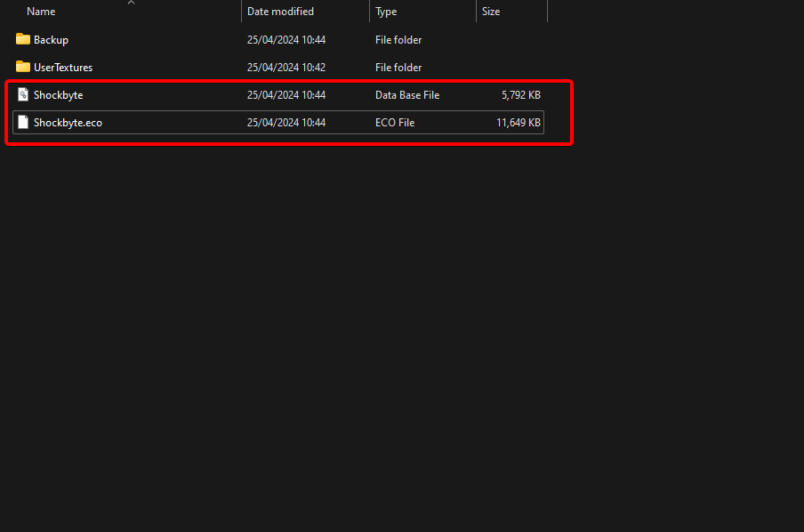Click File folder type in UserTextures row
804x532 pixels.
tap(398, 68)
